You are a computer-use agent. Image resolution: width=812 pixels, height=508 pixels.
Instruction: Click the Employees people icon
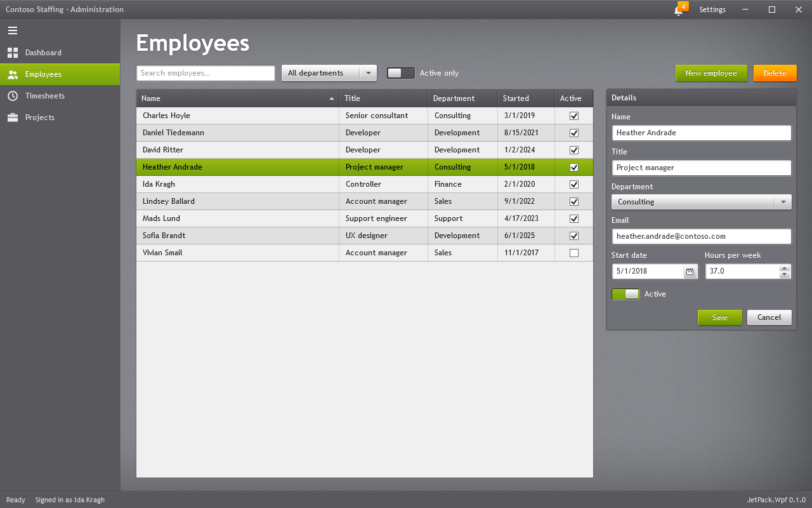coord(13,74)
